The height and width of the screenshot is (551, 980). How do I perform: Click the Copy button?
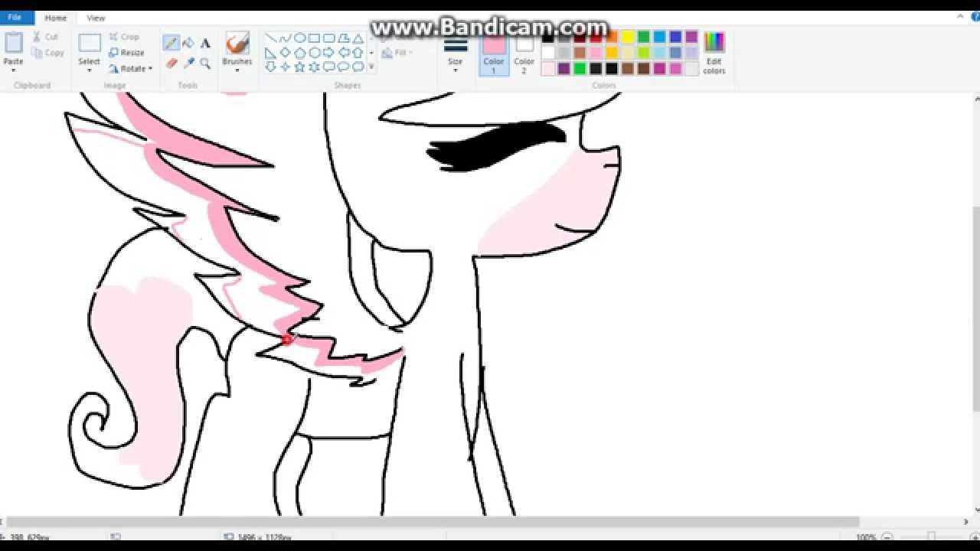click(48, 53)
